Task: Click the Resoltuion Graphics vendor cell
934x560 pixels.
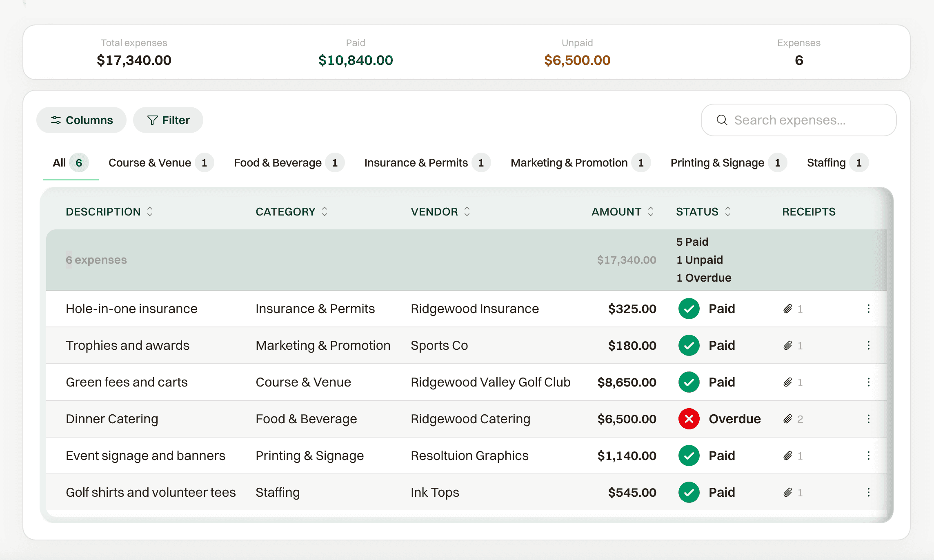Action: (x=469, y=456)
